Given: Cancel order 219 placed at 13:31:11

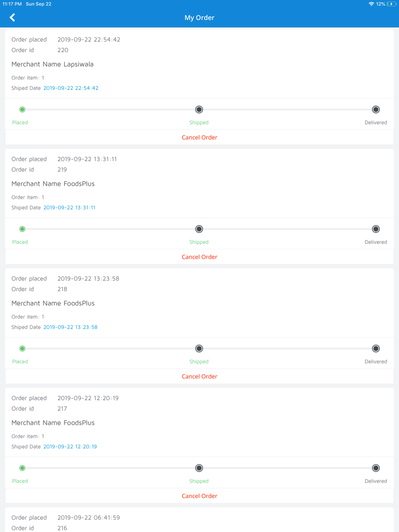Looking at the screenshot, I should click(x=199, y=257).
